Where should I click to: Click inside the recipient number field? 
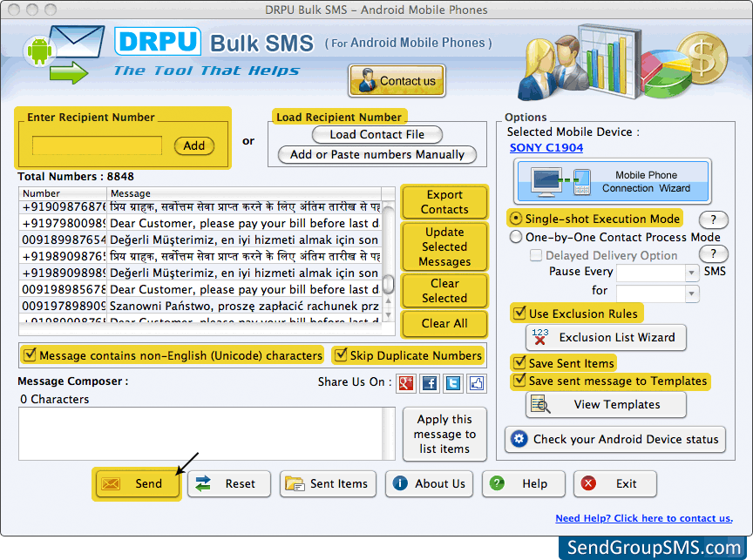pos(97,145)
